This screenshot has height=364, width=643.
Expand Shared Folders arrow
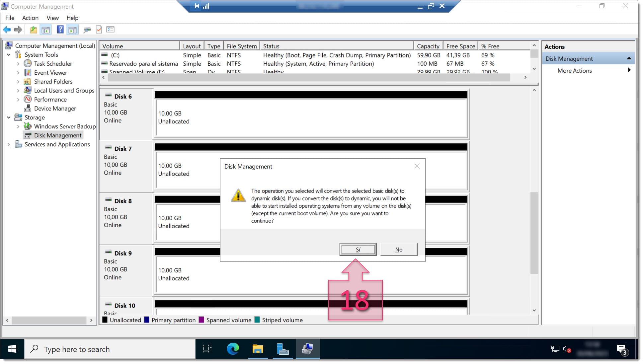coord(18,82)
